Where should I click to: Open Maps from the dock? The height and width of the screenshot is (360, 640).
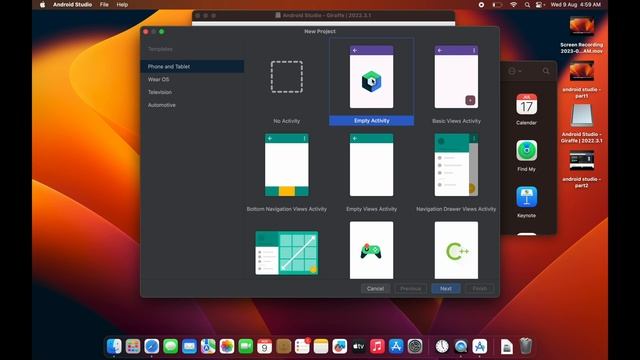point(208,346)
